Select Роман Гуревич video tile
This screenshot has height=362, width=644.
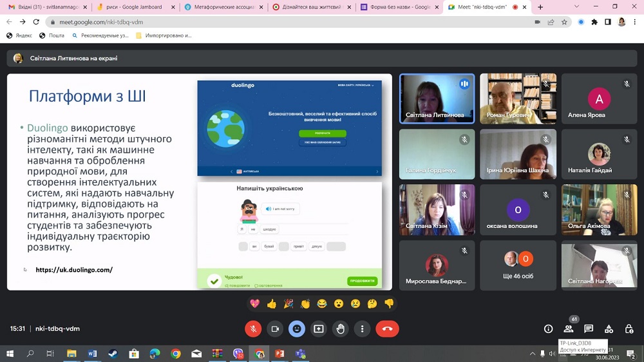tap(518, 99)
